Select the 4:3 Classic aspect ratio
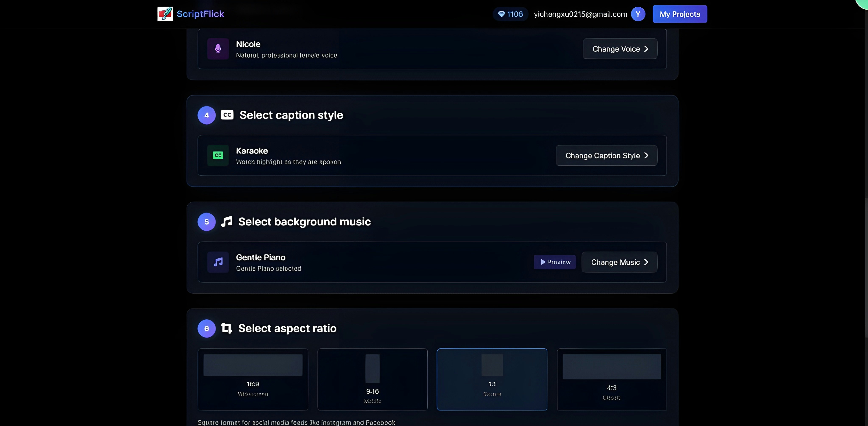Viewport: 868px width, 426px height. point(612,379)
